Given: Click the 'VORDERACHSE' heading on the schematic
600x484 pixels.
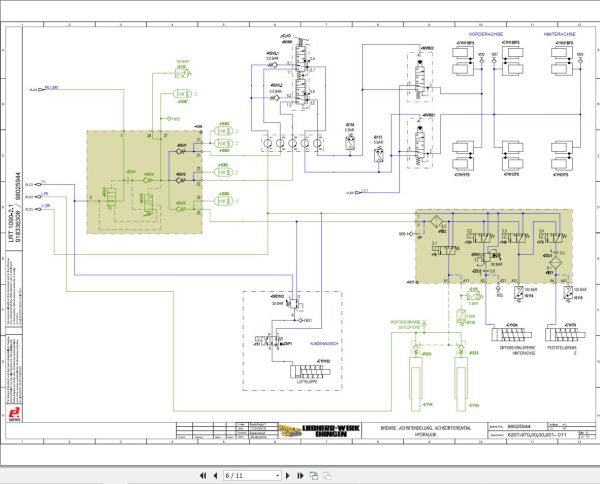Looking at the screenshot, I should coord(486,34).
